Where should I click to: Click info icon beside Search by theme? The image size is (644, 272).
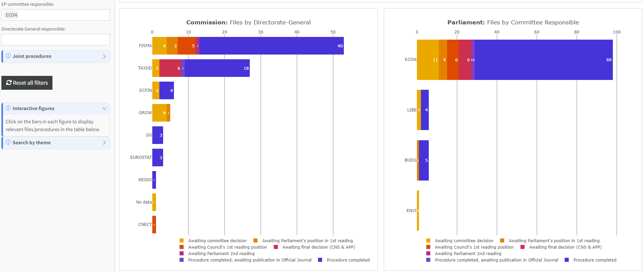point(8,142)
